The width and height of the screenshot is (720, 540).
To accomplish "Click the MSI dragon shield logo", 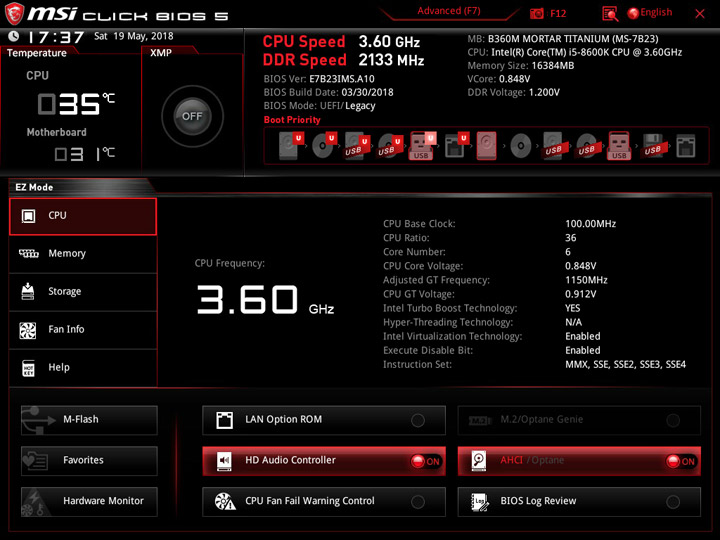I will tap(14, 13).
